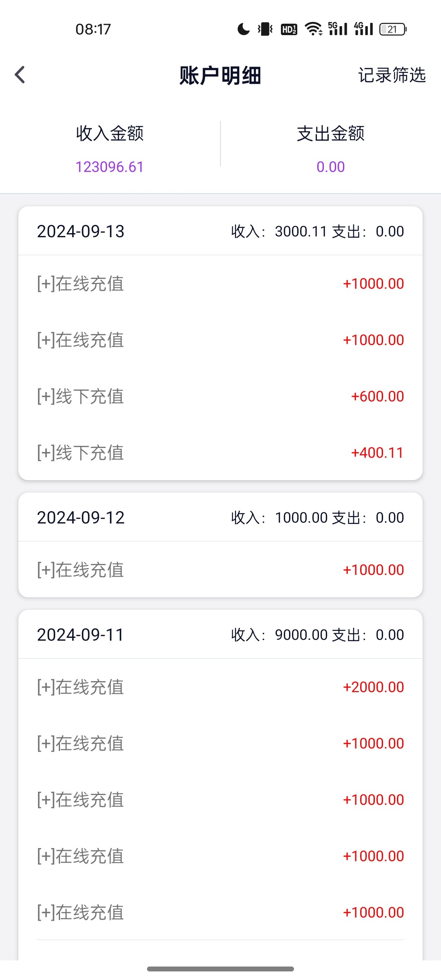441x980 pixels.
Task: Open the 记录筛选 record filter
Action: pos(392,75)
